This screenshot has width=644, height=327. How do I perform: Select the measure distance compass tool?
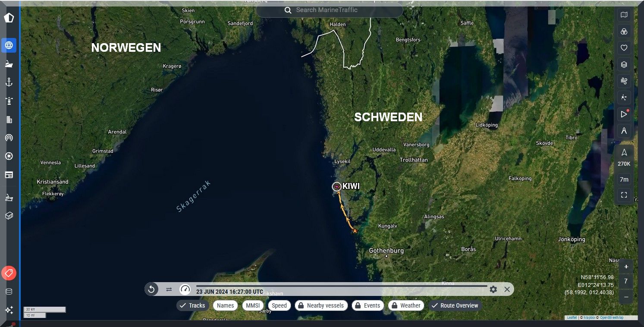[624, 131]
